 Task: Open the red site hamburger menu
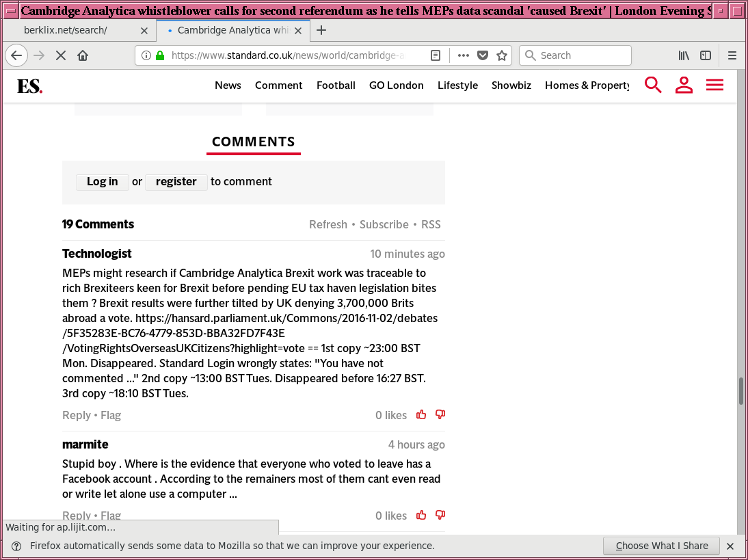point(714,85)
